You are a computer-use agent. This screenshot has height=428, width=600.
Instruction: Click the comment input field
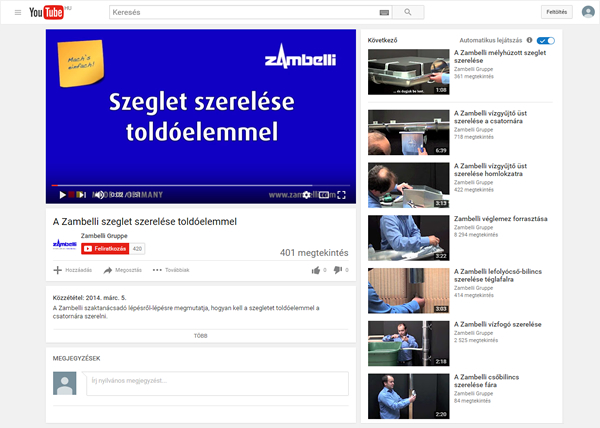pyautogui.click(x=217, y=383)
